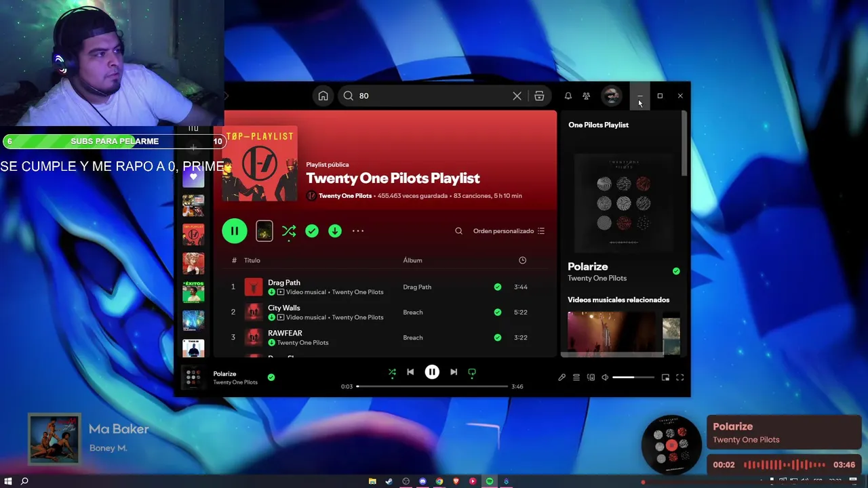Sort by the # column header
Screen dimensions: 868x488
coord(234,260)
